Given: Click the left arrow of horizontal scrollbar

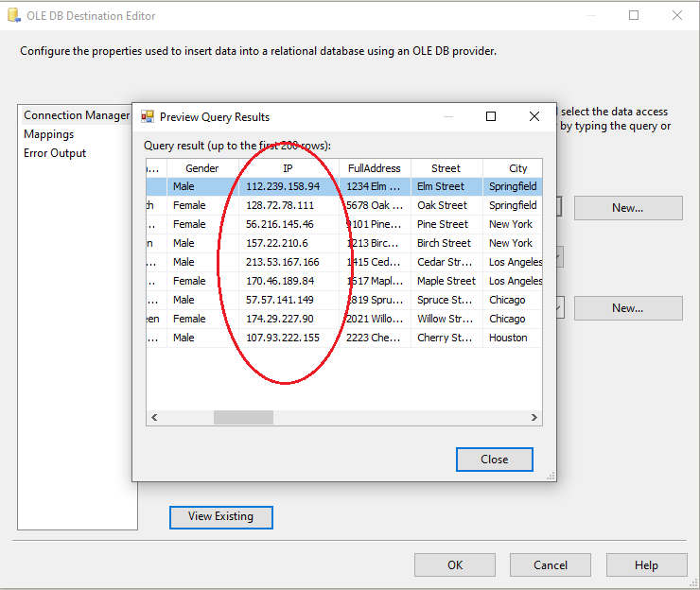Looking at the screenshot, I should pos(154,417).
